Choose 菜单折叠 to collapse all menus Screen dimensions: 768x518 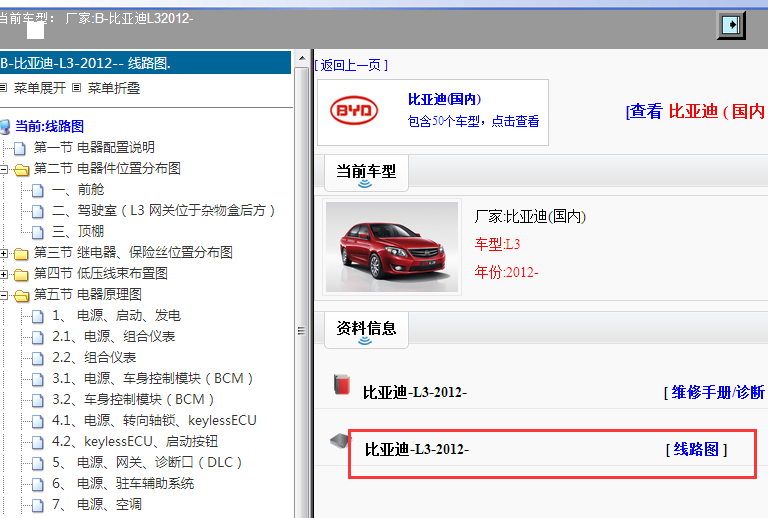(x=114, y=88)
